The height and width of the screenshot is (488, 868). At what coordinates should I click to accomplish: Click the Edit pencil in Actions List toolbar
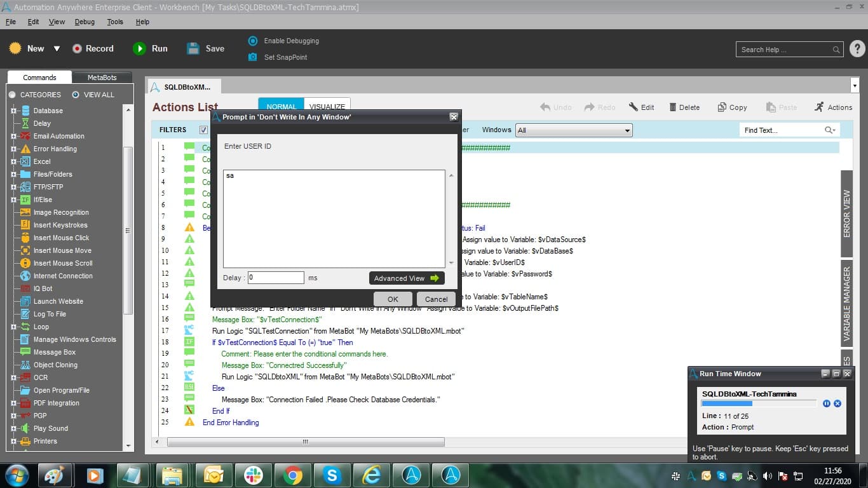tap(641, 107)
